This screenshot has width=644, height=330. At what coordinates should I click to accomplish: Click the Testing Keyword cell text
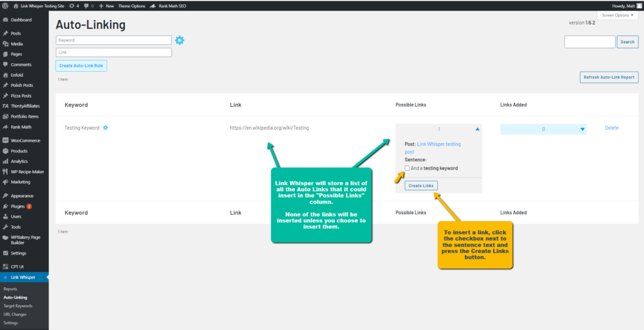coord(82,128)
